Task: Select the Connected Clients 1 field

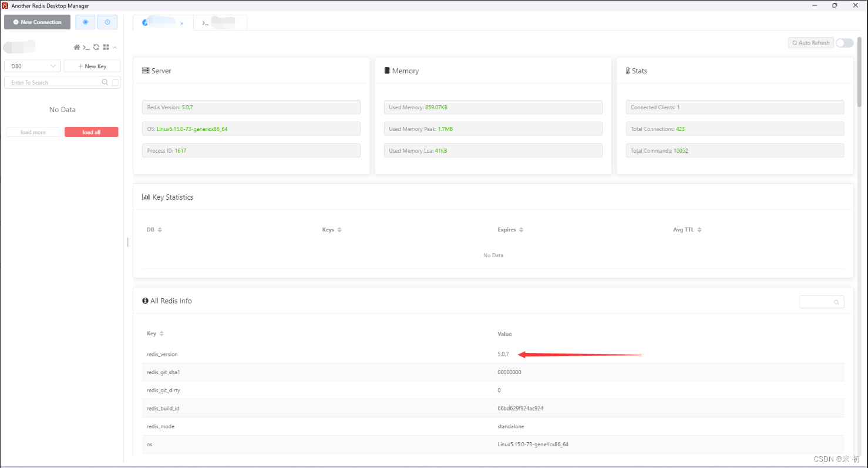Action: pyautogui.click(x=735, y=107)
